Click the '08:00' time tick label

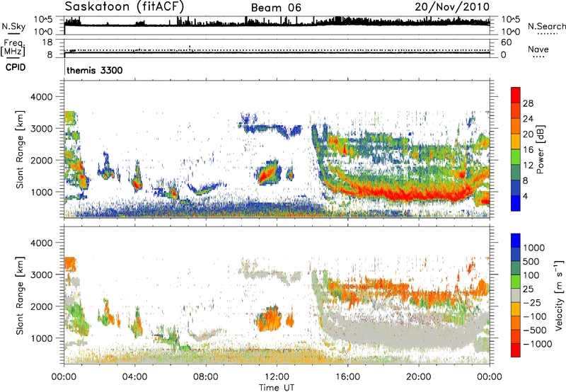[206, 377]
